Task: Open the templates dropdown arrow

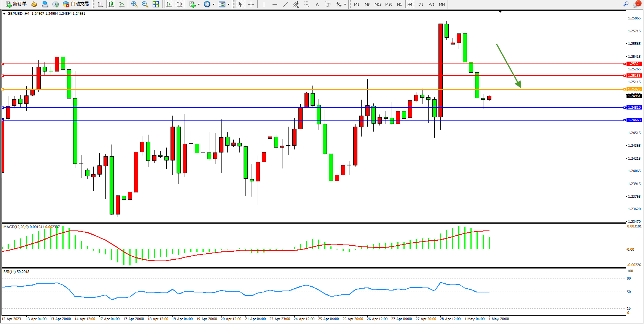Action: (x=228, y=5)
